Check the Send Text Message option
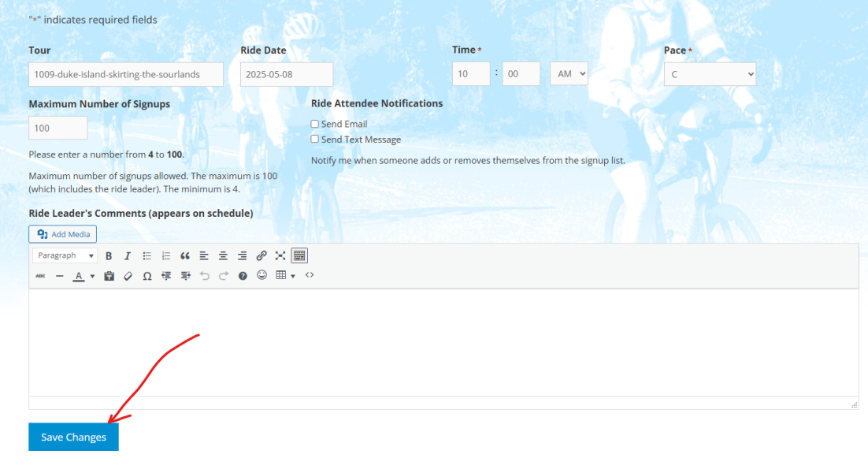The height and width of the screenshot is (473, 868). (x=315, y=140)
